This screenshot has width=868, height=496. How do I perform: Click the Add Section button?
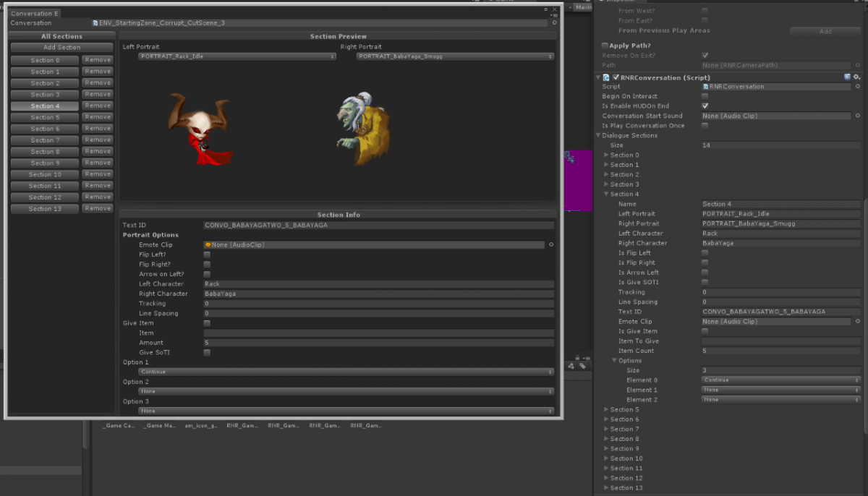click(61, 48)
